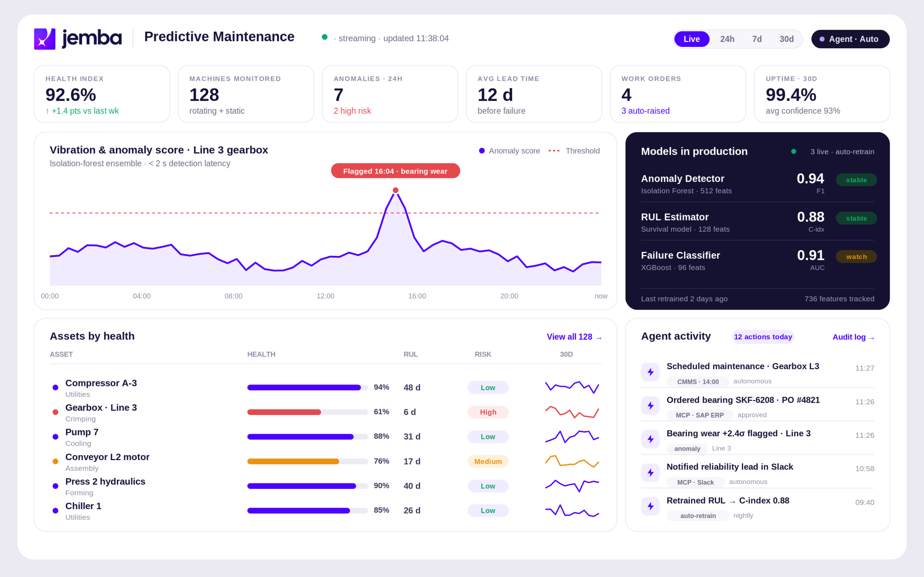Click green live dot in Models in production
Viewport: 924px width, 577px height.
point(793,152)
